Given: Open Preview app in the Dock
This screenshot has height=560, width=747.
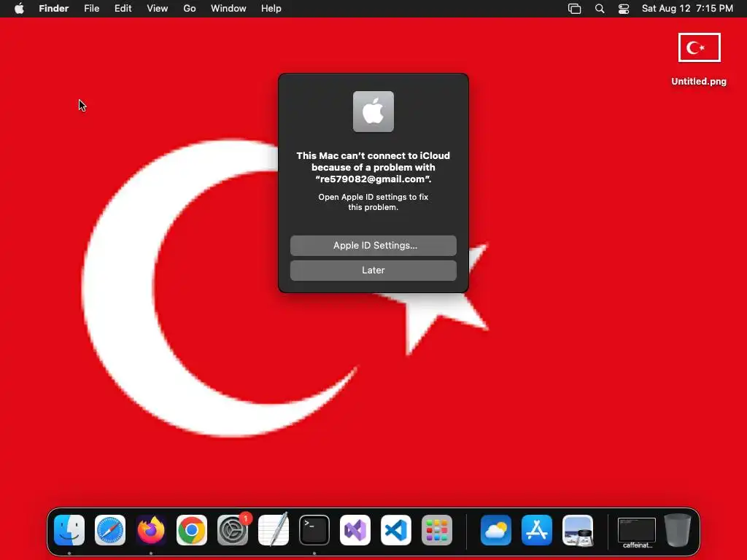Looking at the screenshot, I should [578, 530].
